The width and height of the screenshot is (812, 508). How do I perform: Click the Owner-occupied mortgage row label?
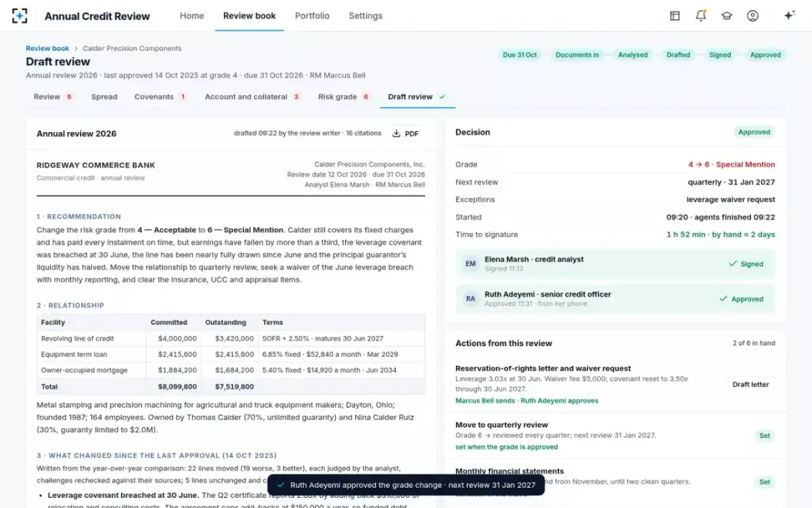[84, 371]
